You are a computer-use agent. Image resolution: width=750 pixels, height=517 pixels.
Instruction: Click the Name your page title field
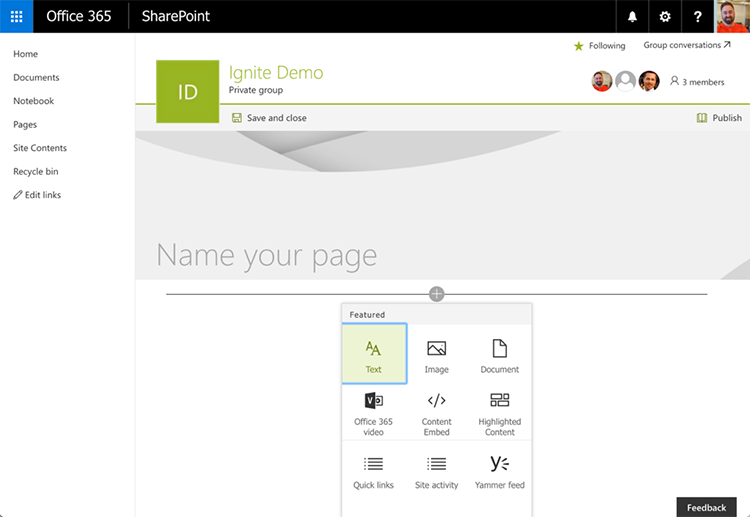pyautogui.click(x=267, y=256)
